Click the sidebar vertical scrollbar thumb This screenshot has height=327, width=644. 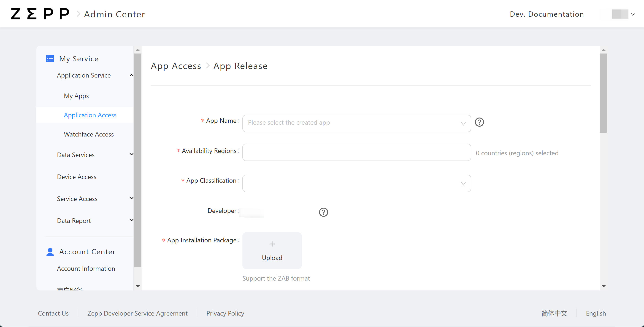[138, 160]
